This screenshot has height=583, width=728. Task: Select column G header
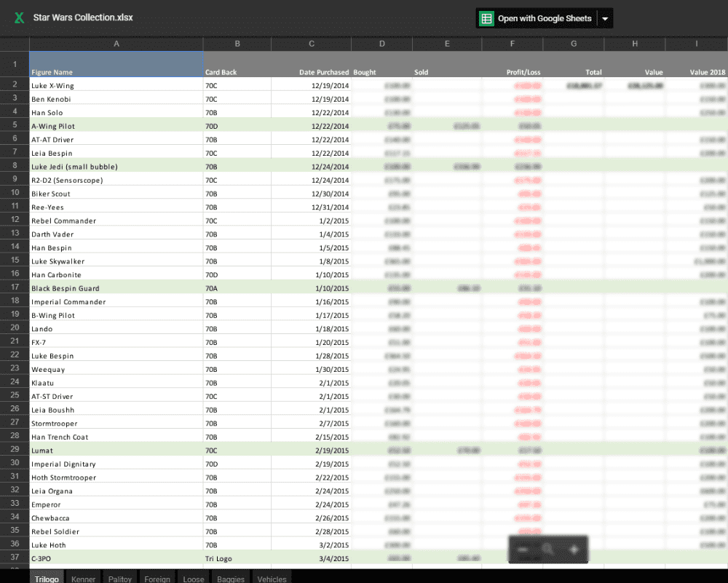[x=574, y=44]
